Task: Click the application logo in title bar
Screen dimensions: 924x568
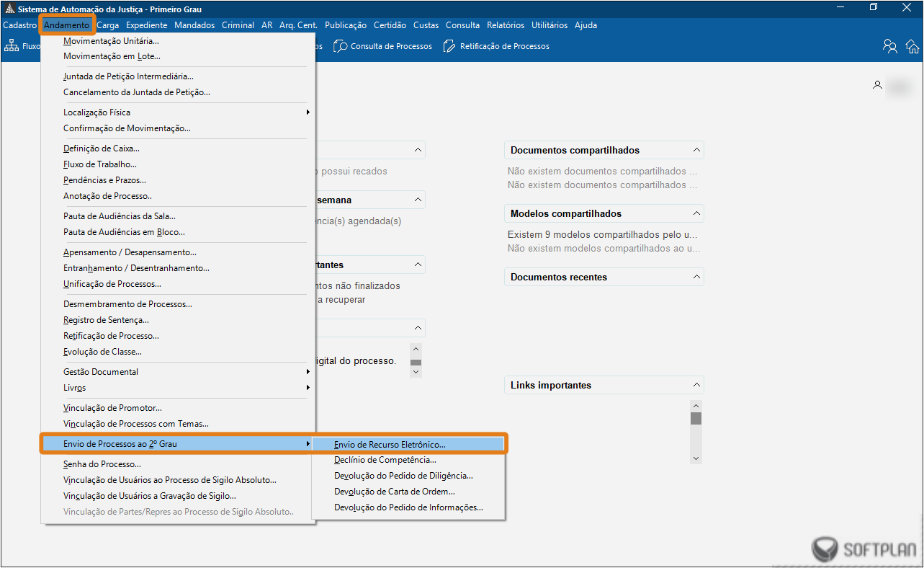Action: click(x=9, y=9)
